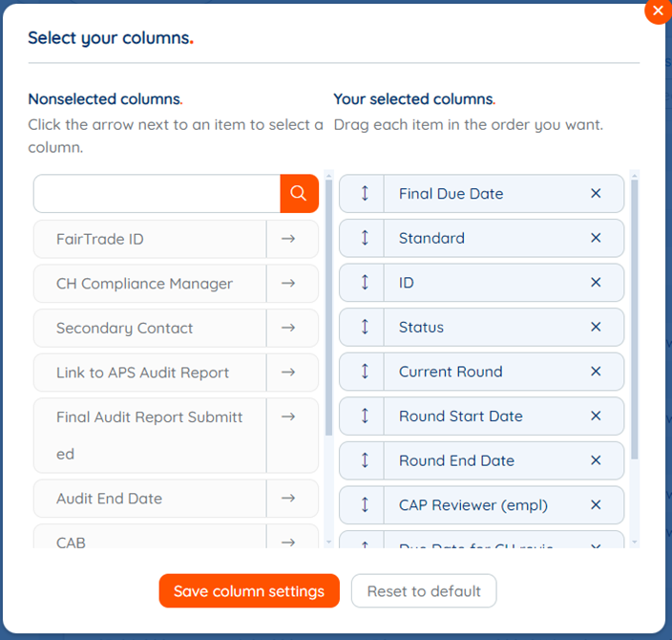Screen dimensions: 672x640
Task: Click Reset to default button
Action: 424,591
